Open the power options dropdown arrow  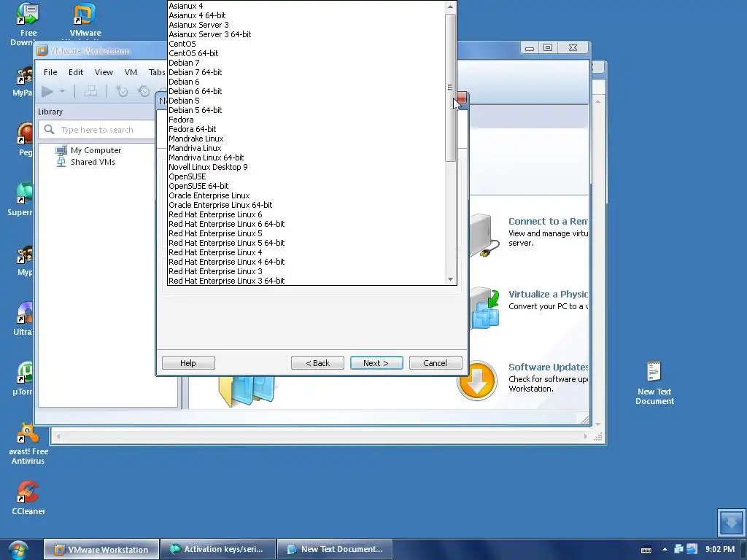tap(62, 91)
